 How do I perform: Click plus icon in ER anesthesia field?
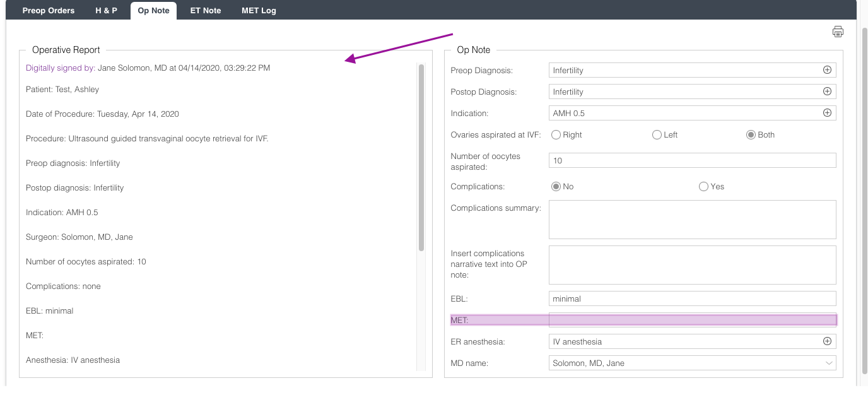click(x=827, y=341)
